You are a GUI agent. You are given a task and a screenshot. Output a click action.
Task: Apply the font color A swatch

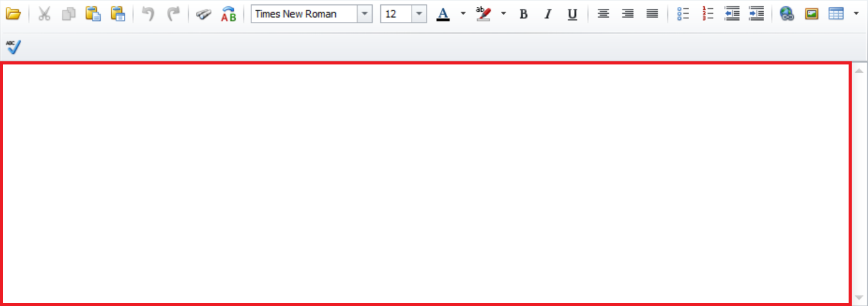click(443, 14)
